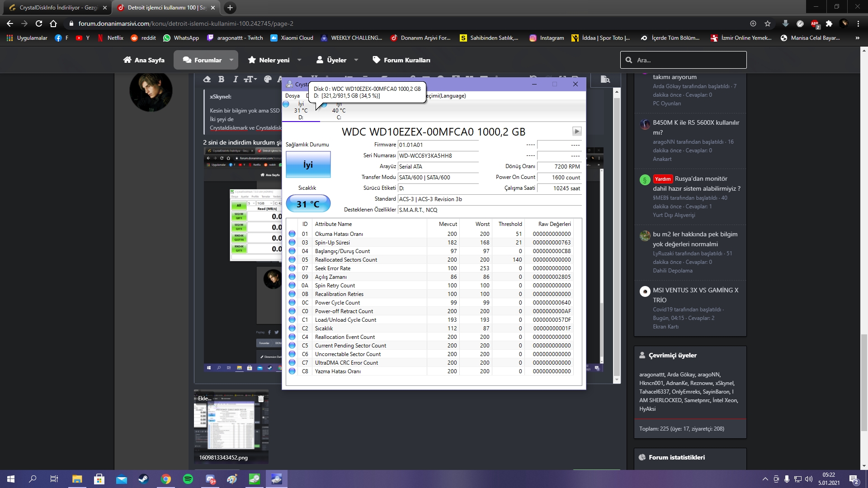868x488 pixels.
Task: Open Chrome from taskbar
Action: coord(165,479)
